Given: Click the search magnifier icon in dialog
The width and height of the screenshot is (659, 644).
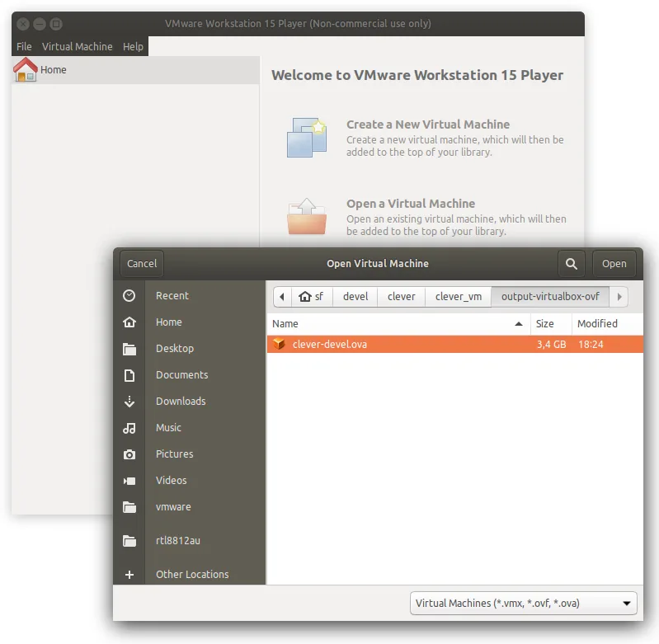Looking at the screenshot, I should pos(572,264).
